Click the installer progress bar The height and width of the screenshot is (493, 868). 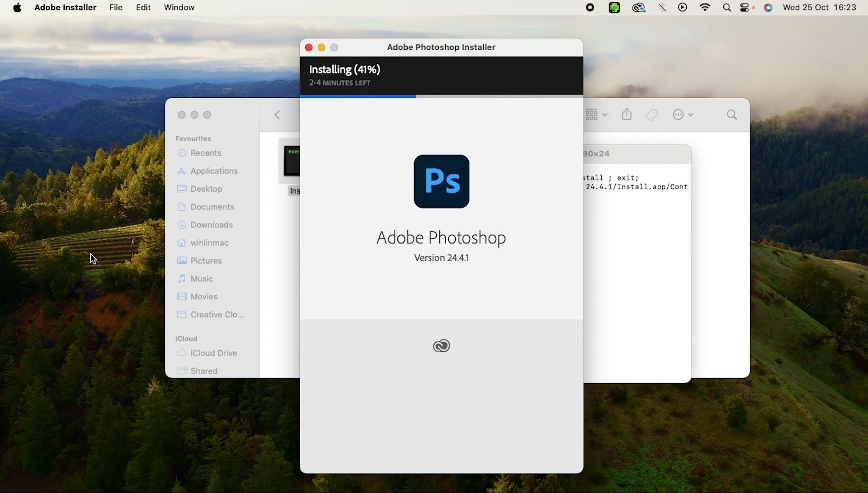point(441,96)
